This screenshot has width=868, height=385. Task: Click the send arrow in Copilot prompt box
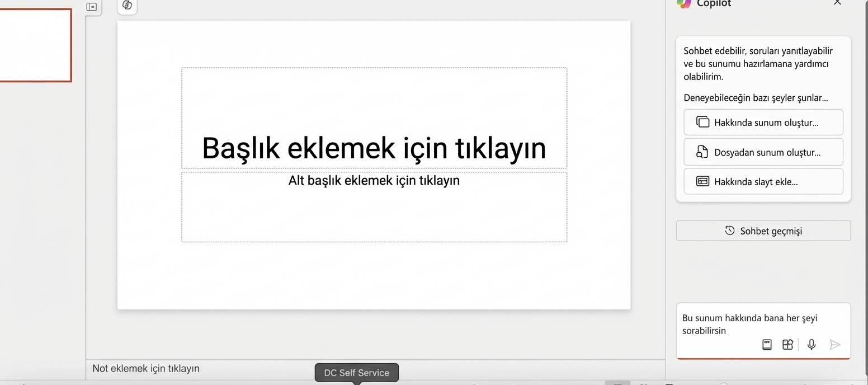coord(835,345)
